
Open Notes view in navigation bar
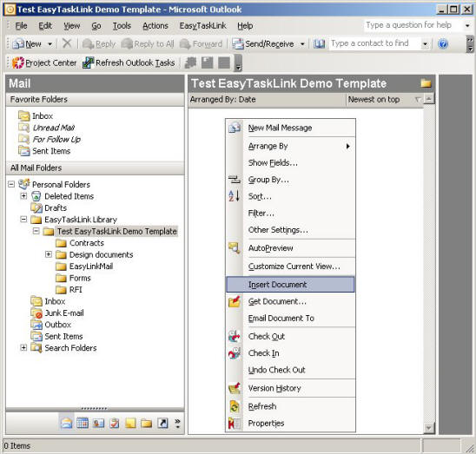click(x=130, y=423)
